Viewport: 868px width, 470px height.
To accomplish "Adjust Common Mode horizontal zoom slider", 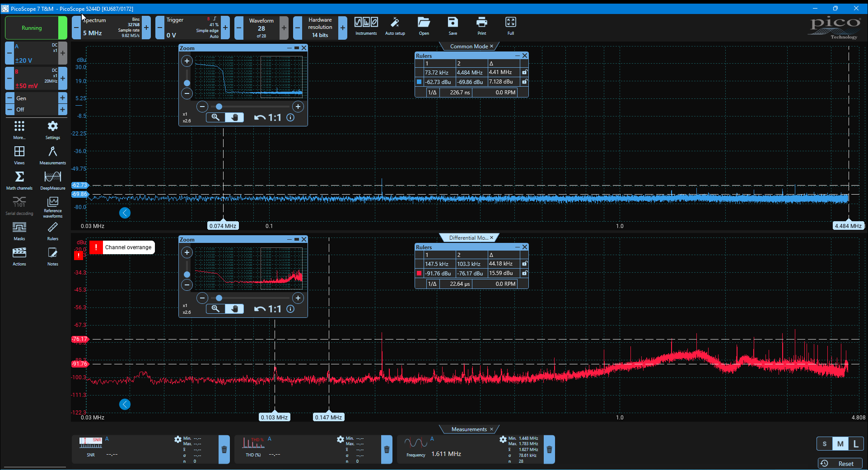I will coord(219,107).
